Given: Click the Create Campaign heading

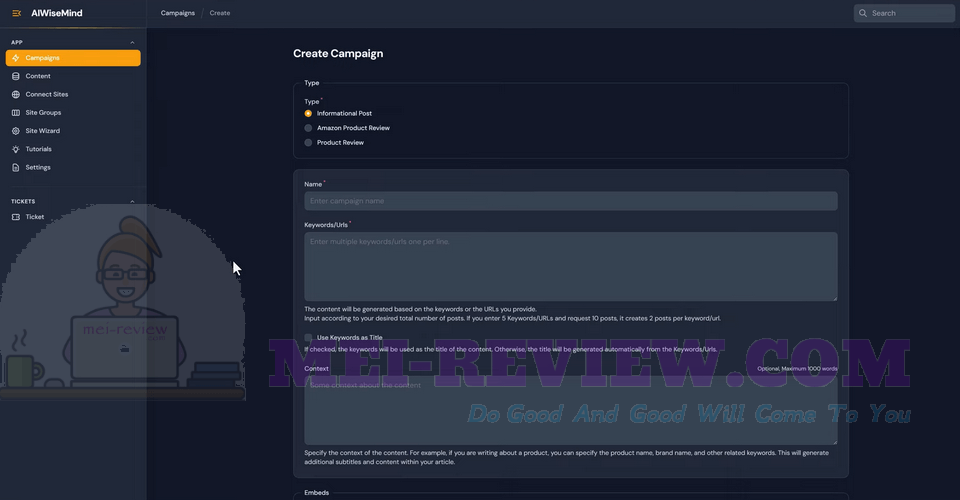Looking at the screenshot, I should click(338, 54).
